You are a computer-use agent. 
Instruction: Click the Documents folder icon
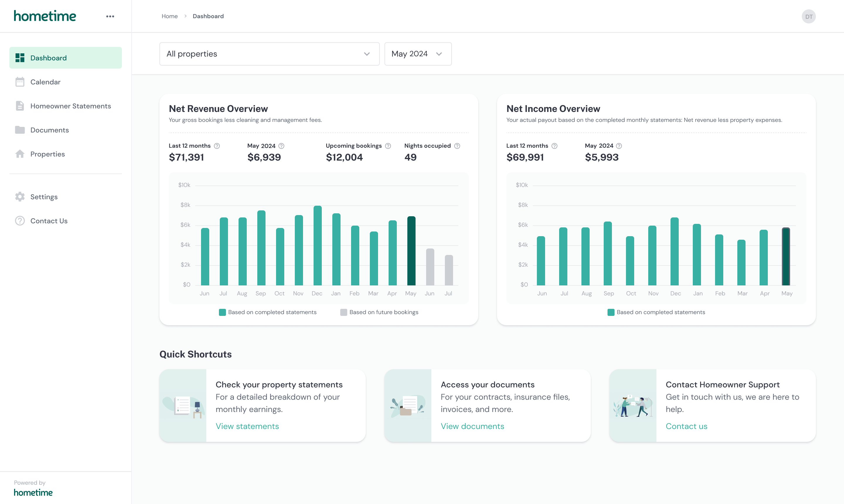point(20,130)
